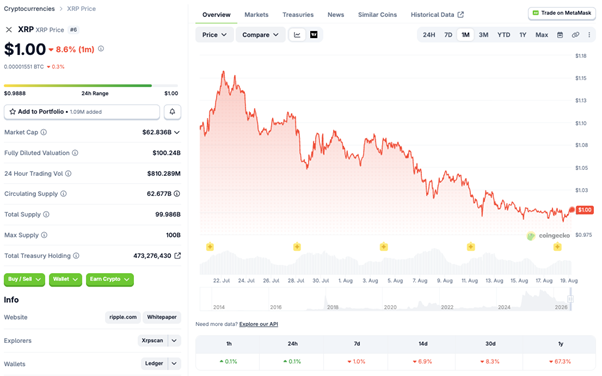Image resolution: width=602 pixels, height=376 pixels.
Task: Click the Trade on MetaMask button
Action: point(562,13)
